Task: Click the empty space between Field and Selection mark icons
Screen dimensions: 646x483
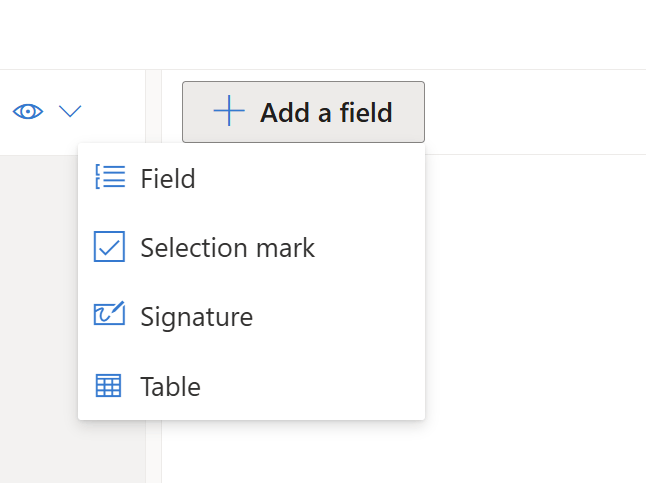Action: [109, 212]
